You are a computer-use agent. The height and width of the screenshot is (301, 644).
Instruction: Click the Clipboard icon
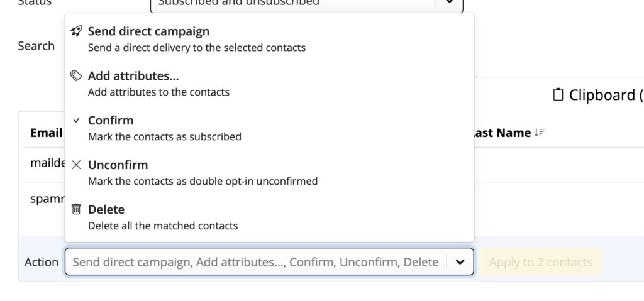point(558,95)
